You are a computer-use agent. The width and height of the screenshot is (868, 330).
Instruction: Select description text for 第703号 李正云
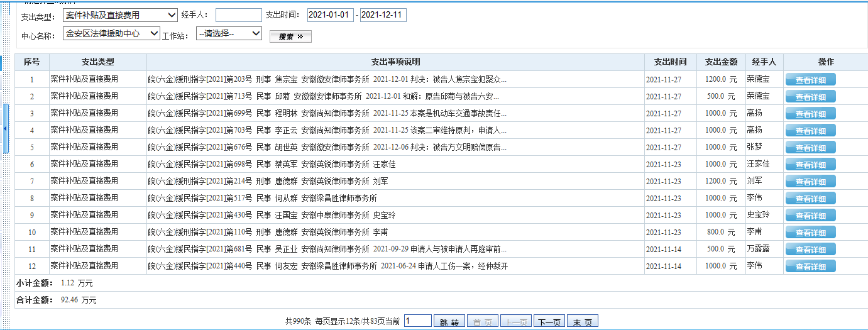[327, 131]
